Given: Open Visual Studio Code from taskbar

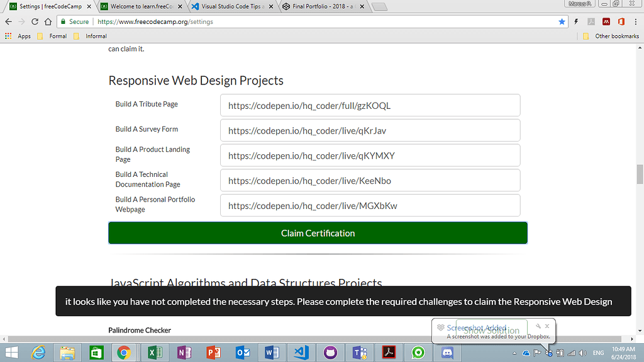Looking at the screenshot, I should (x=301, y=353).
